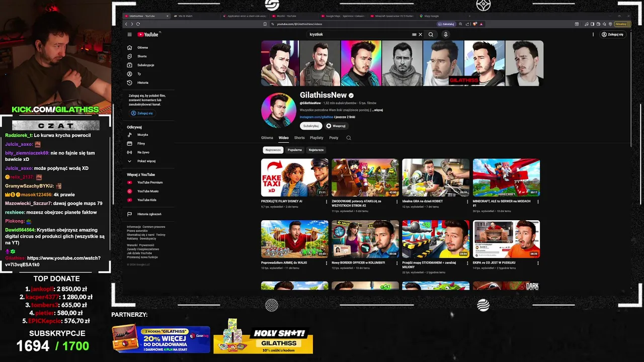This screenshot has height=362, width=644.
Task: Switch to the channel Shorts tab
Action: pyautogui.click(x=299, y=138)
